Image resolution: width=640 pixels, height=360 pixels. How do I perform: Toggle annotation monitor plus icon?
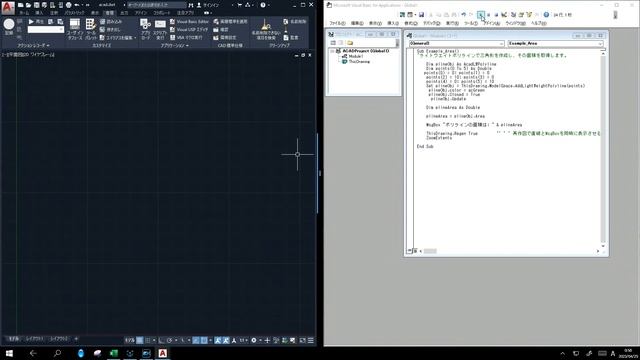(x=267, y=340)
